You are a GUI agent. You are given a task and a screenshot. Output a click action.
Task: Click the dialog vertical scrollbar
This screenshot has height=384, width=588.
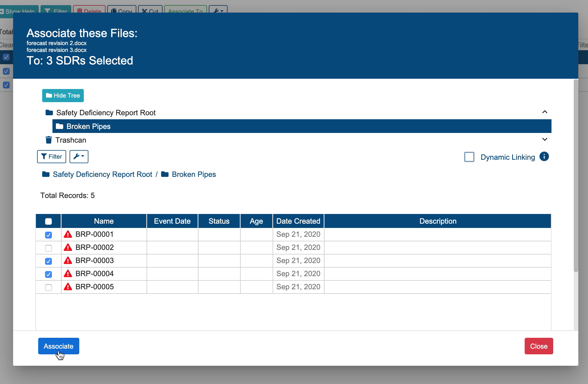point(576,176)
